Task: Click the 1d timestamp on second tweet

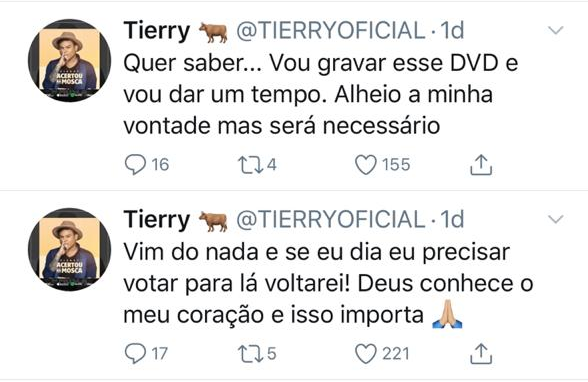Action: click(452, 220)
